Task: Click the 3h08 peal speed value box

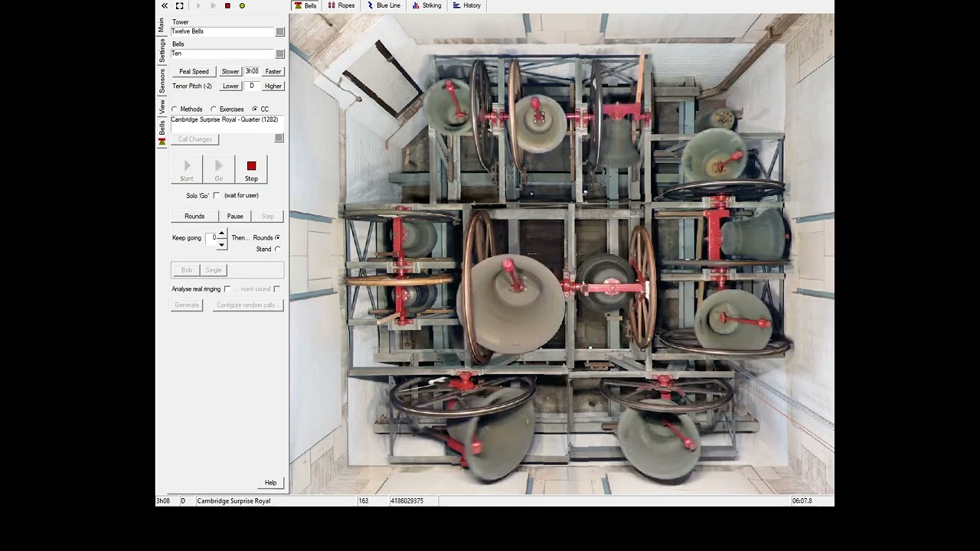Action: coord(252,71)
